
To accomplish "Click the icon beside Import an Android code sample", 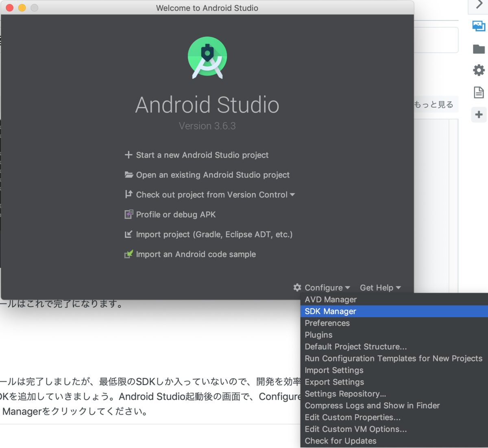I will pos(128,254).
